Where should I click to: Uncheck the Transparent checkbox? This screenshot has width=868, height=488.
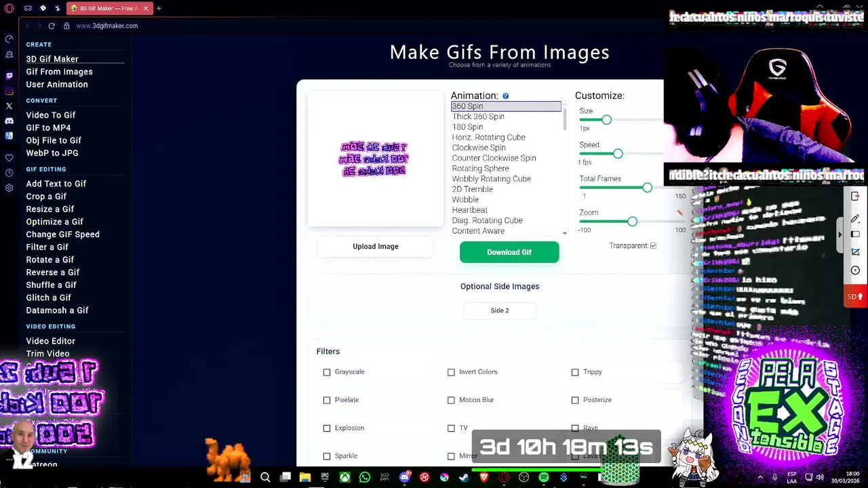pyautogui.click(x=653, y=245)
